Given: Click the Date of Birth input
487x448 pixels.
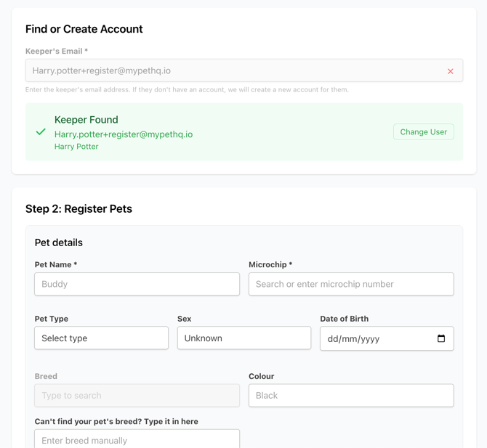Looking at the screenshot, I should pos(378,338).
